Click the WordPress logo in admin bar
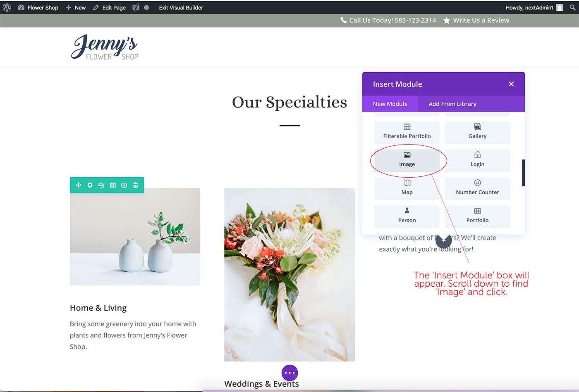This screenshot has height=392, width=579. point(7,7)
